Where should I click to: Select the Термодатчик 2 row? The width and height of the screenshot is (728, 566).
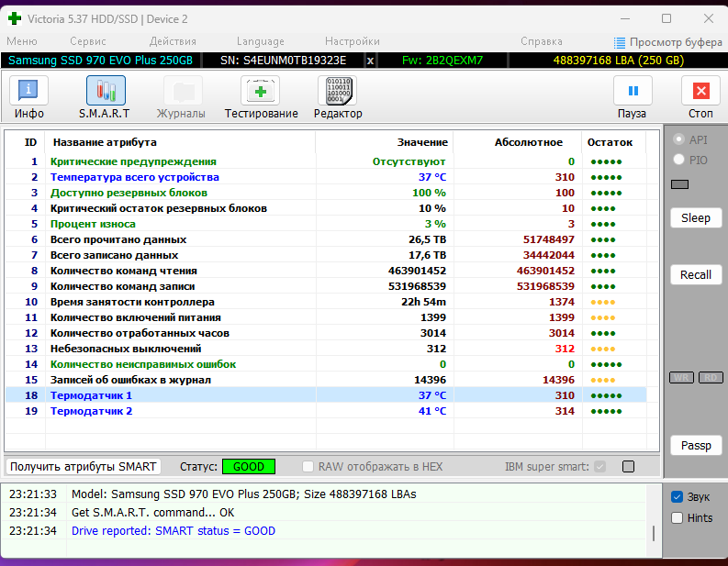(x=326, y=411)
